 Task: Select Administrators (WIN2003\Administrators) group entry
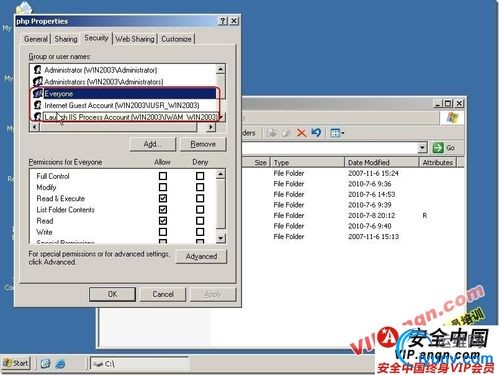coord(103,82)
